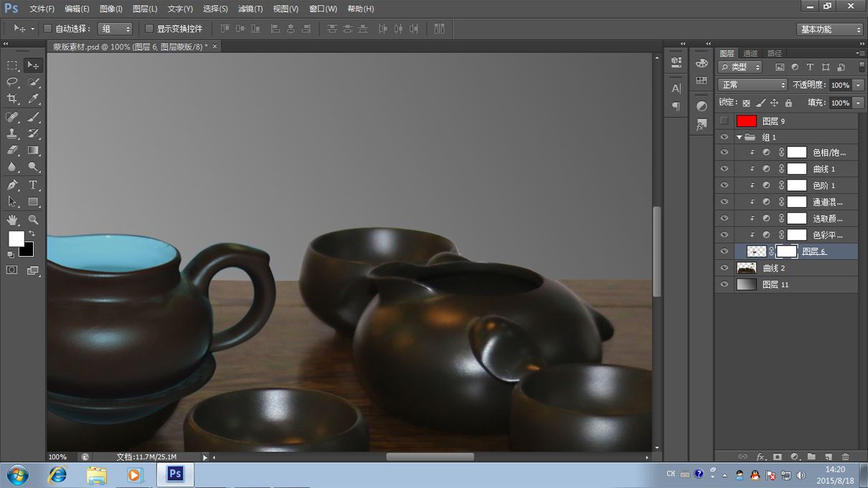Open the 基本功能 workspace dropdown
The image size is (868, 488).
(x=829, y=29)
